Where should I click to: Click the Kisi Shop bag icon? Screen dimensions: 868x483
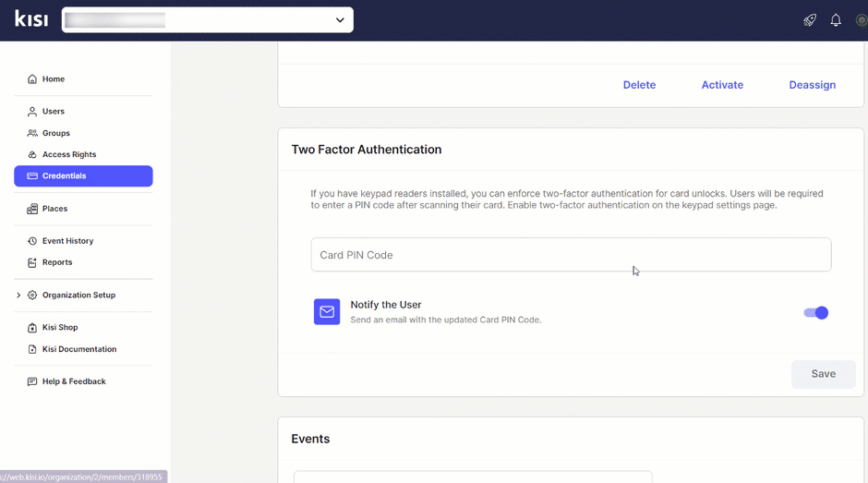point(32,328)
